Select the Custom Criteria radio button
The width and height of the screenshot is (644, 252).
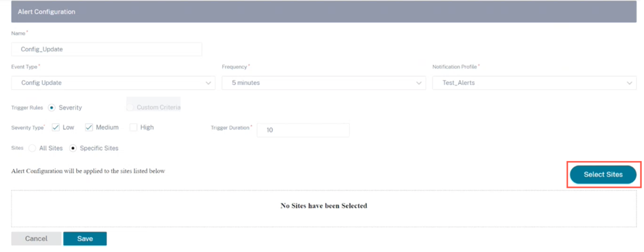point(130,108)
